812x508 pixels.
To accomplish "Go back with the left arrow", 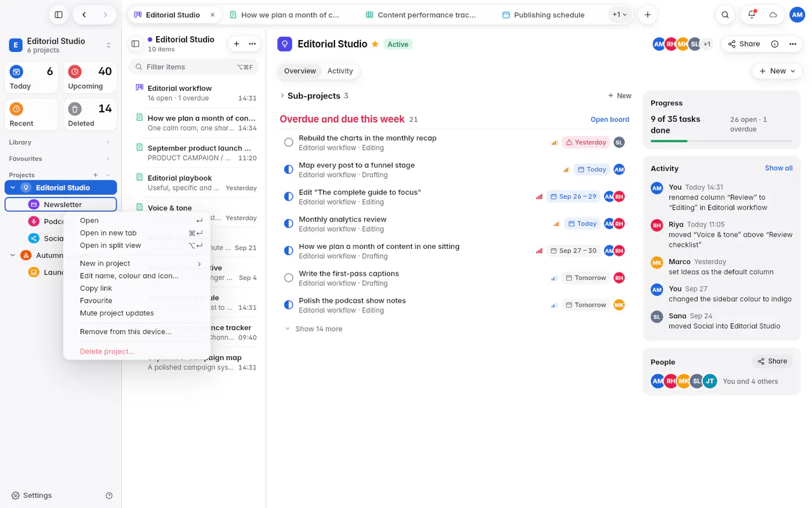I will pyautogui.click(x=84, y=15).
